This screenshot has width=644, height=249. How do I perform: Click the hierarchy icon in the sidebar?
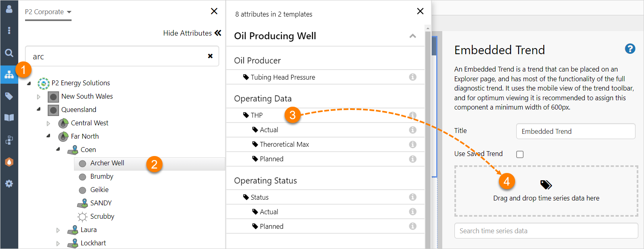click(x=9, y=75)
